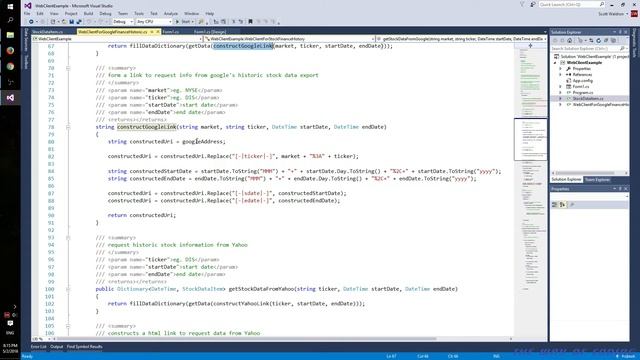Switch to the Solution Explorer bottom tab
This screenshot has width=640, height=360.
pyautogui.click(x=566, y=180)
